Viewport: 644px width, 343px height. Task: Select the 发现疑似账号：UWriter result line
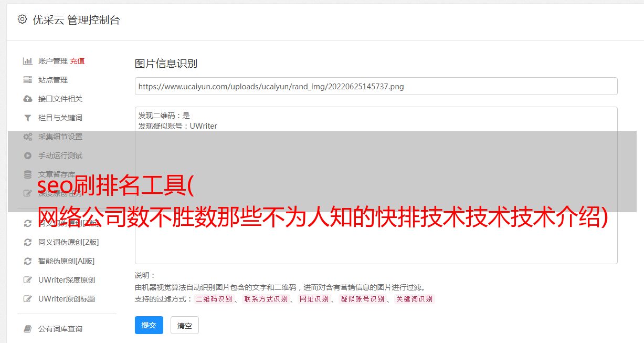pos(178,126)
